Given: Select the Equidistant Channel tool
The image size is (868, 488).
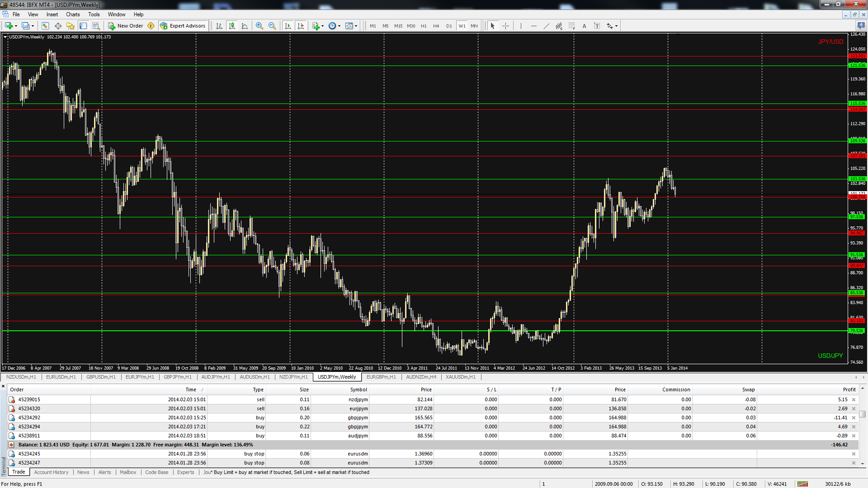Looking at the screenshot, I should 559,26.
